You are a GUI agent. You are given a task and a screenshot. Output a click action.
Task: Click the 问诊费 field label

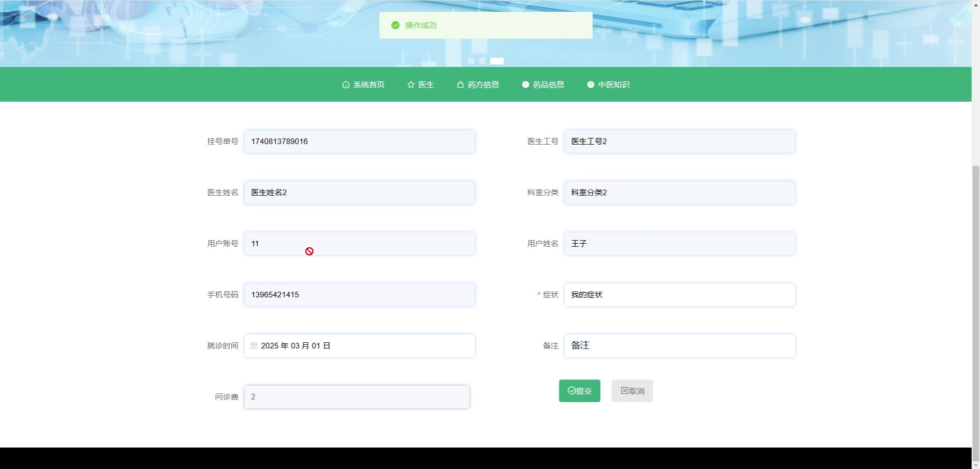click(x=227, y=397)
